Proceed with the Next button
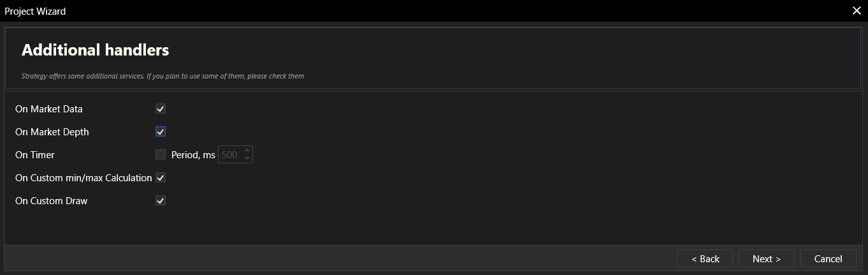 [x=766, y=258]
